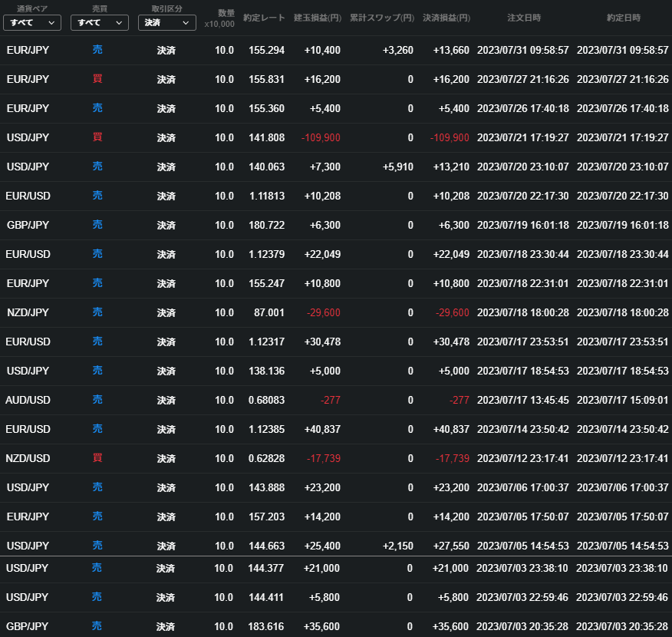Viewport: 672px width, 637px height.
Task: Open the 取引区分 決済 dropdown
Action: point(167,23)
